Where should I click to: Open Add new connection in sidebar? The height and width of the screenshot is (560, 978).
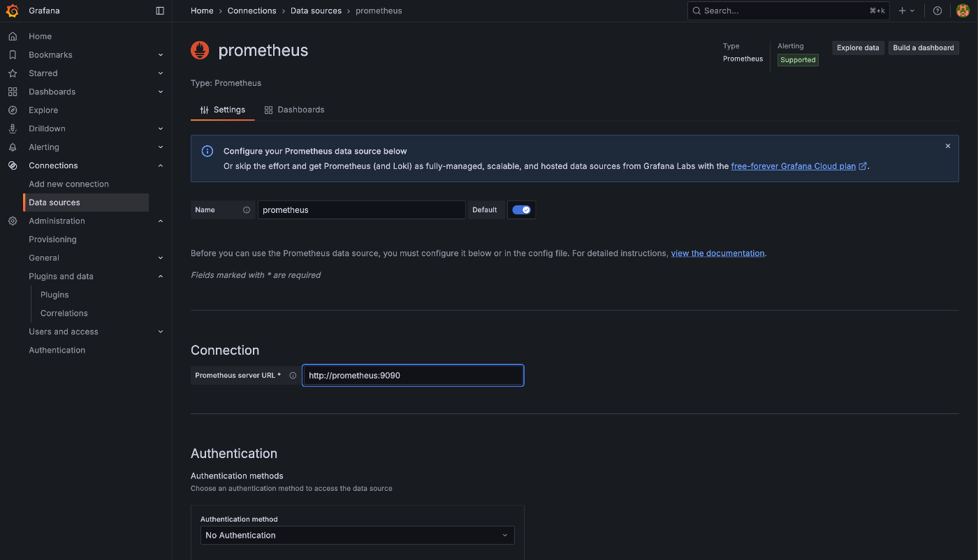68,184
